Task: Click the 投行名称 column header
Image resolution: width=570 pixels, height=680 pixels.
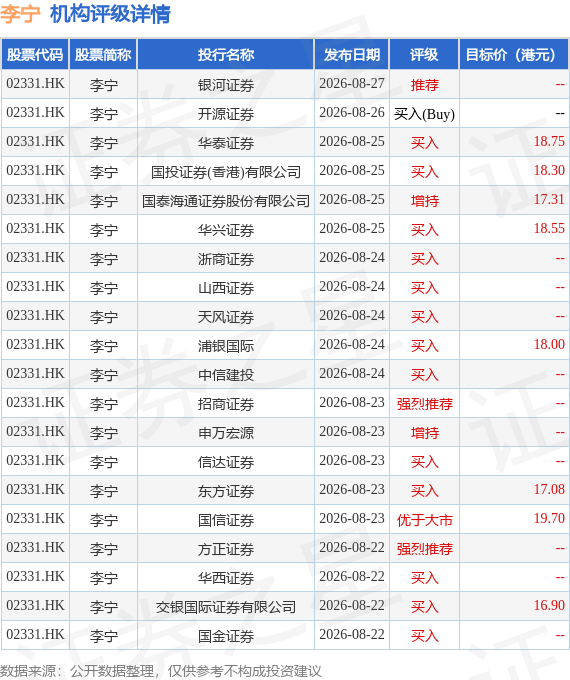Action: point(226,55)
